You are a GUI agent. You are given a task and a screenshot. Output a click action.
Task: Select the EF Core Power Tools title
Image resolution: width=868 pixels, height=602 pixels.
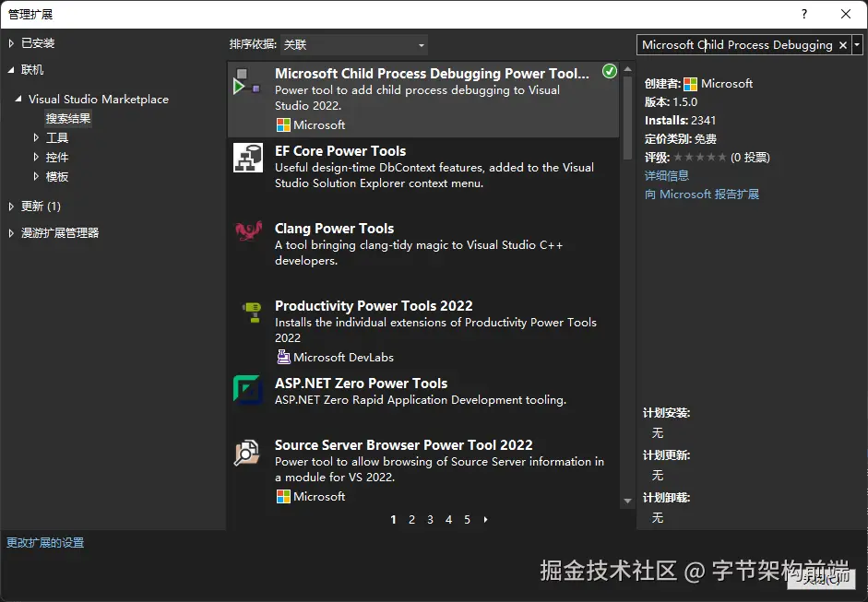tap(340, 151)
